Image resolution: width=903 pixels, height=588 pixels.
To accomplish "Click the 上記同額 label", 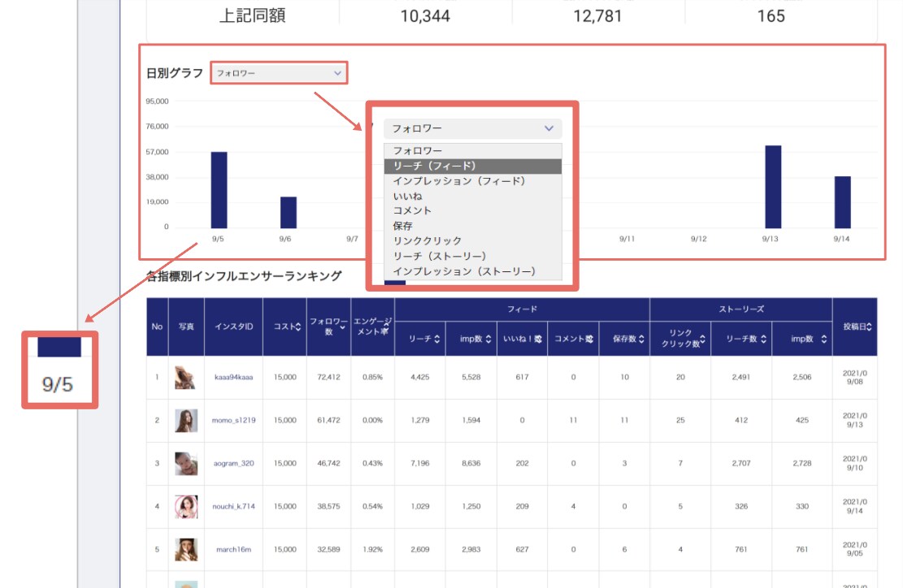I will click(252, 15).
